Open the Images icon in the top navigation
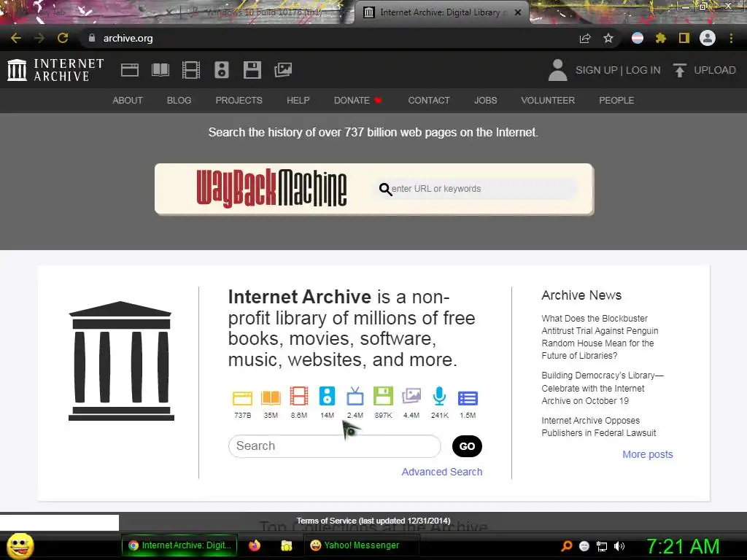The width and height of the screenshot is (747, 560). (x=283, y=70)
